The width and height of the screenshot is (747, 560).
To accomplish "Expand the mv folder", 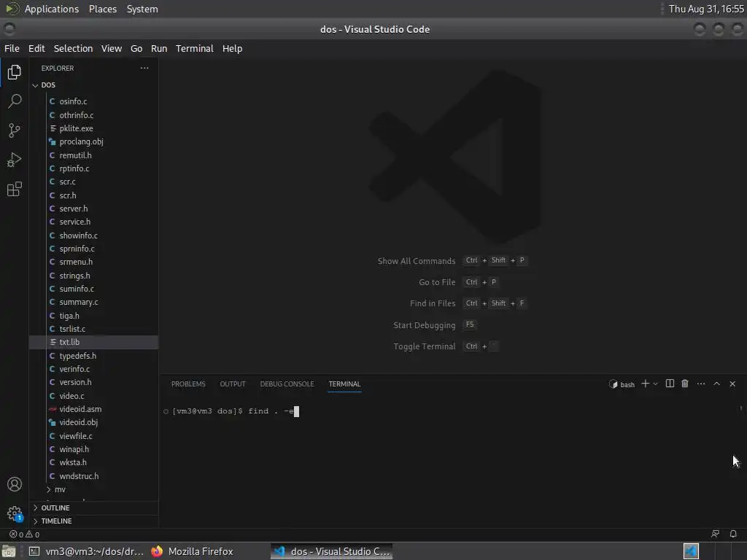I will tap(93, 489).
